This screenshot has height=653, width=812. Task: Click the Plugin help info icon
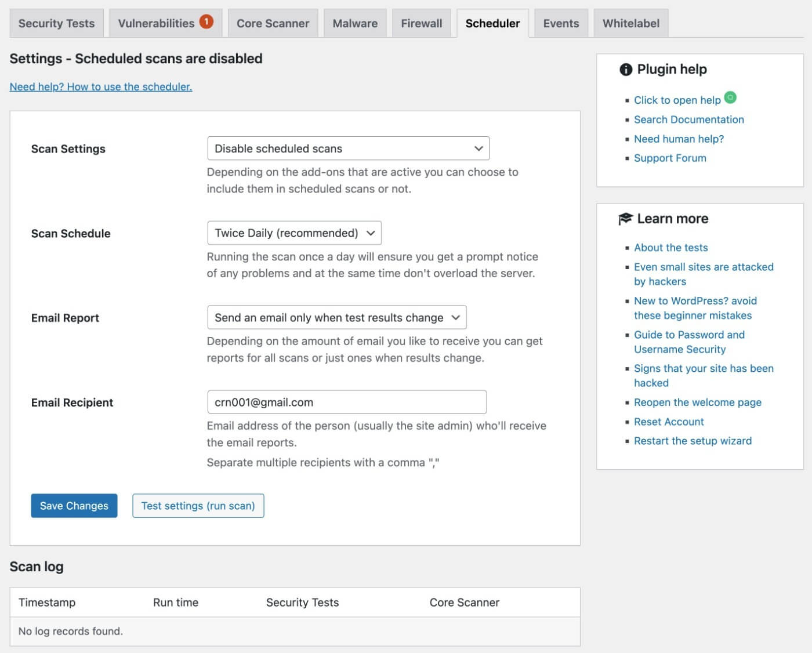(x=626, y=70)
